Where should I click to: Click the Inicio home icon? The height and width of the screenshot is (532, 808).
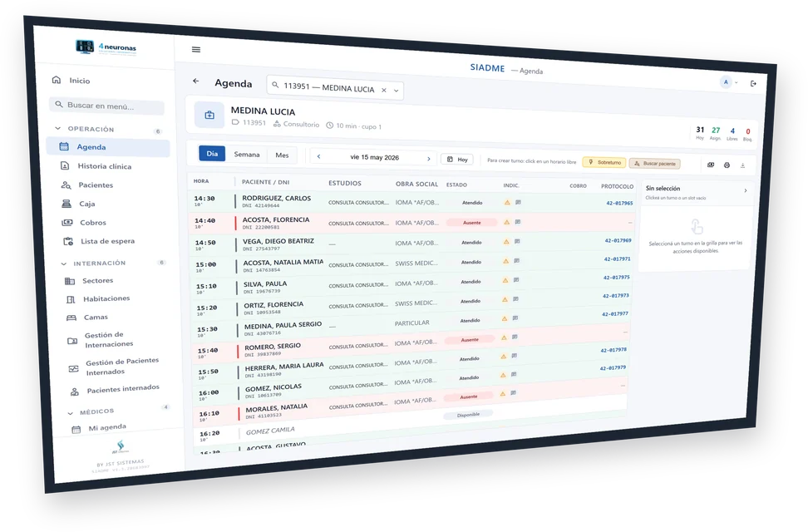57,80
